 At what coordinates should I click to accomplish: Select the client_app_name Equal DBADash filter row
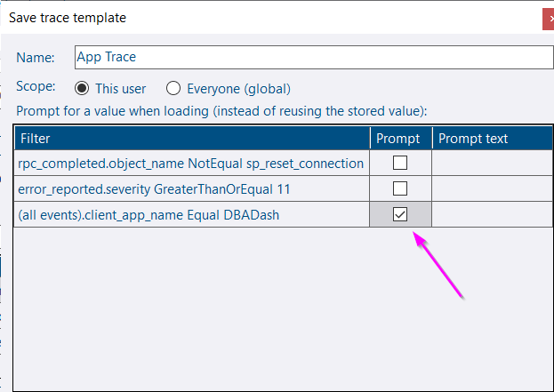pos(192,215)
